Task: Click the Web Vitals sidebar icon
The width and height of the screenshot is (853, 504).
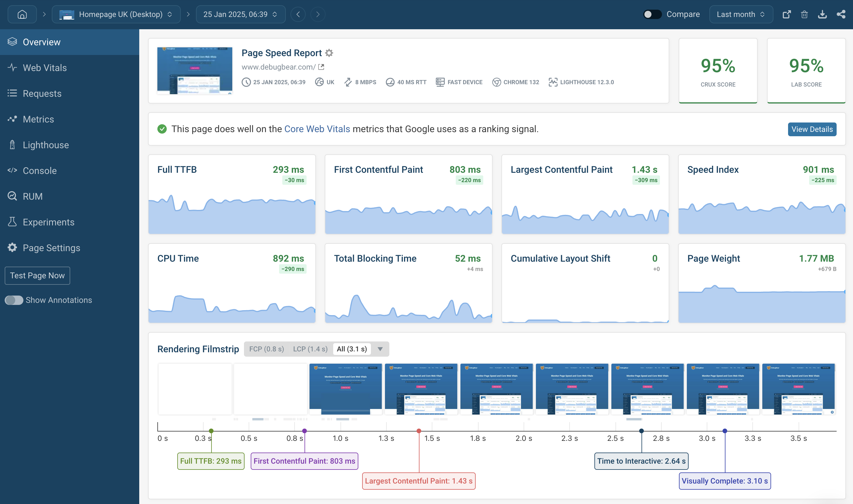Action: tap(13, 67)
